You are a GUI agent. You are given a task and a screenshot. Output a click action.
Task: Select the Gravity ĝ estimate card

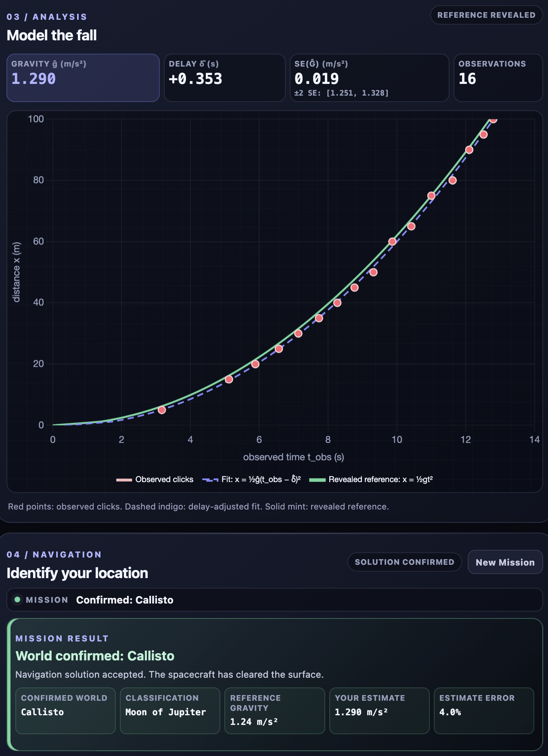point(83,78)
